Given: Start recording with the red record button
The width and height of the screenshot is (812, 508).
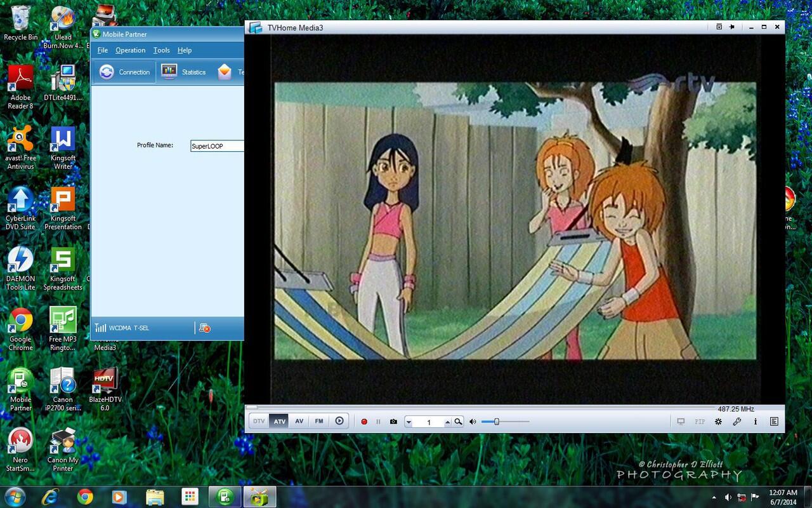Looking at the screenshot, I should click(x=364, y=422).
